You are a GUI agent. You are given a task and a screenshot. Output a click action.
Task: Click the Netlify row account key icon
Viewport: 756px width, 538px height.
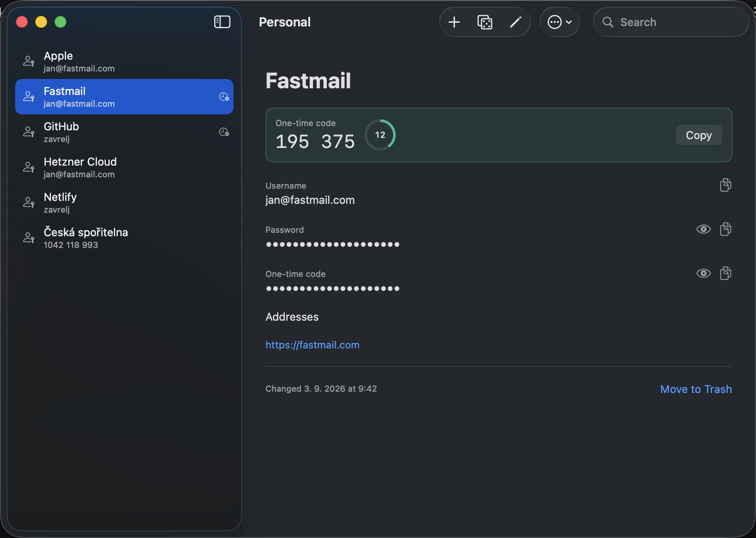click(29, 203)
